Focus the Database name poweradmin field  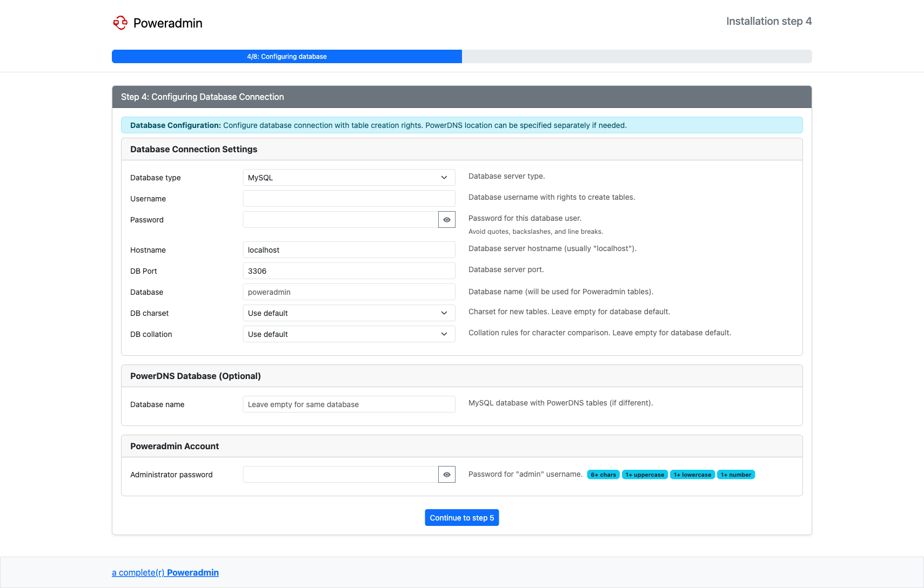pos(349,292)
